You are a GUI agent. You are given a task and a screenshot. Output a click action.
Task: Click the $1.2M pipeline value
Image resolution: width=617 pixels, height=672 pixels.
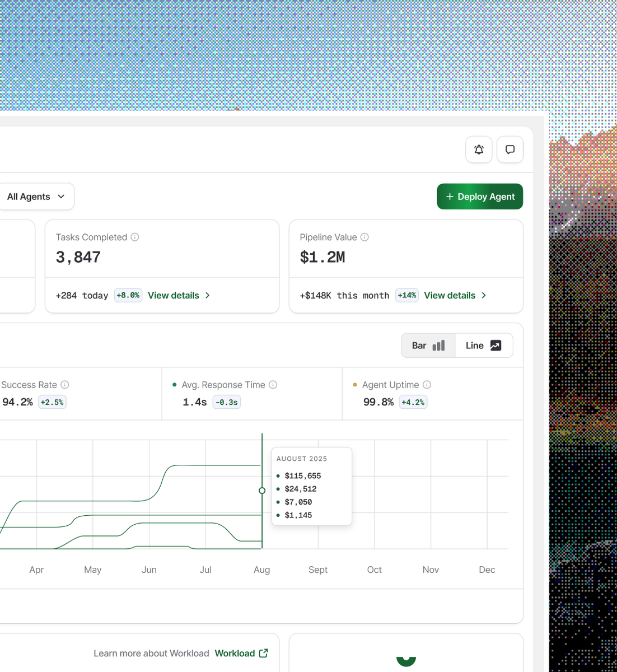click(322, 257)
